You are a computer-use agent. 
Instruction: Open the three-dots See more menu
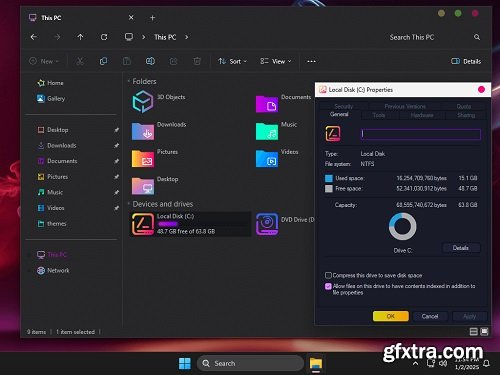coord(311,61)
